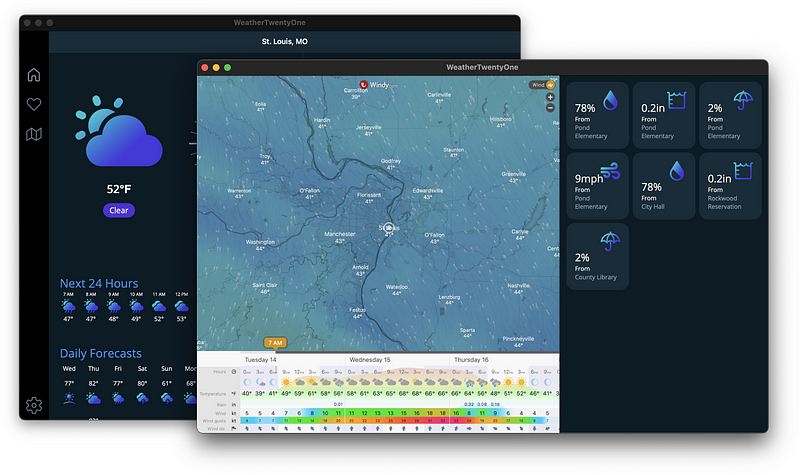Click the partly cloudy weather icon
This screenshot has height=475, width=800.
click(118, 131)
